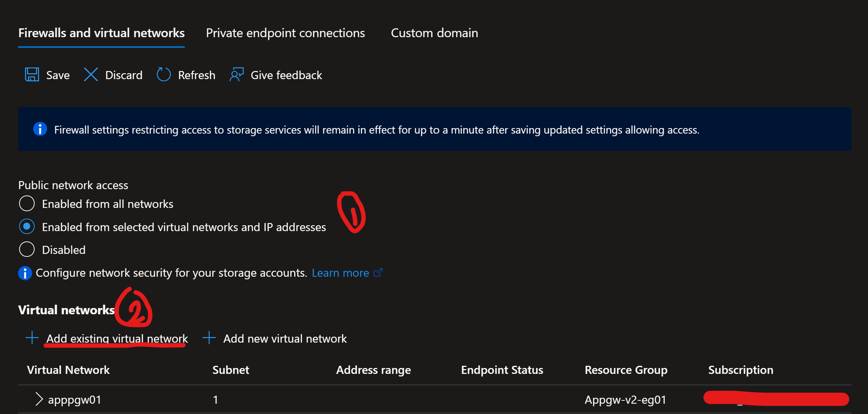Click Add new virtual network text
Screen dimensions: 868x414
(285, 339)
